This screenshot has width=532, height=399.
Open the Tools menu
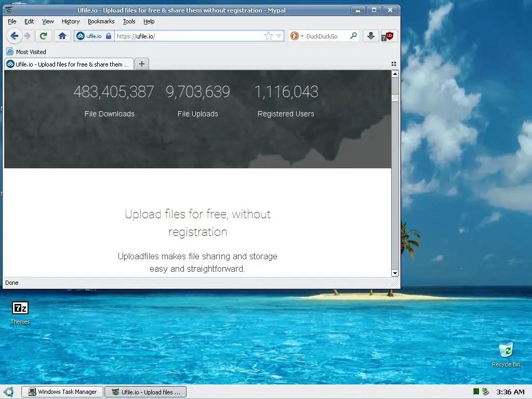[x=129, y=21]
